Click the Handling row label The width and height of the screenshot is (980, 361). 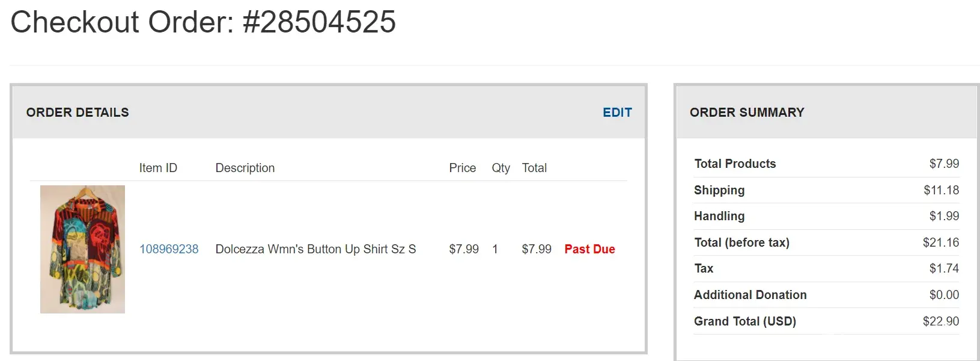click(x=719, y=216)
